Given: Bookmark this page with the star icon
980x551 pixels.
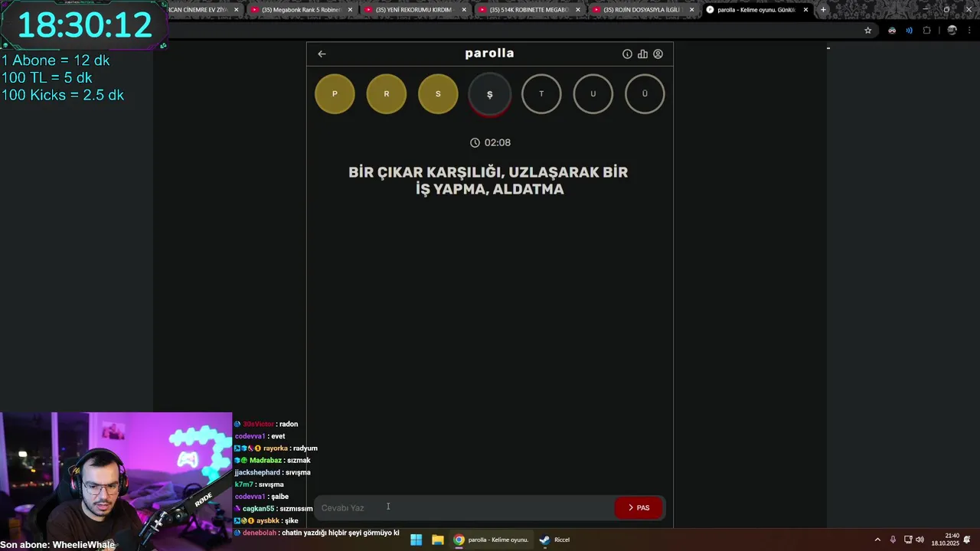Looking at the screenshot, I should tap(867, 31).
